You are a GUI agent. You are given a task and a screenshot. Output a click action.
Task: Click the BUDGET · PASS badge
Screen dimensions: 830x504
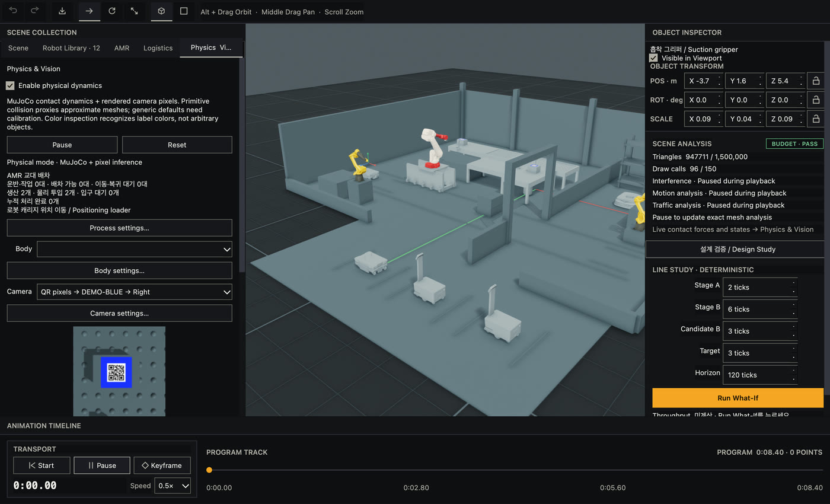point(794,143)
